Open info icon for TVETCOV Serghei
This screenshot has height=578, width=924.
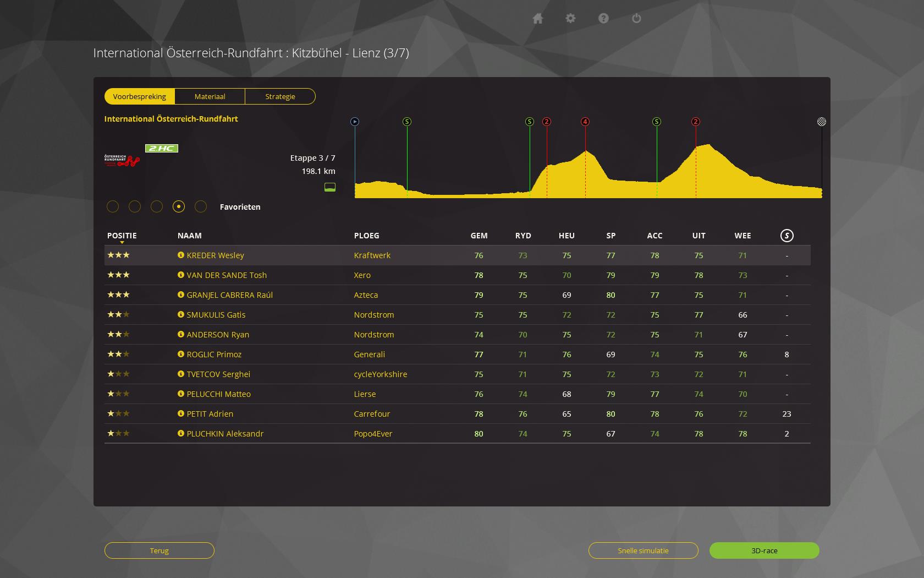pyautogui.click(x=180, y=374)
